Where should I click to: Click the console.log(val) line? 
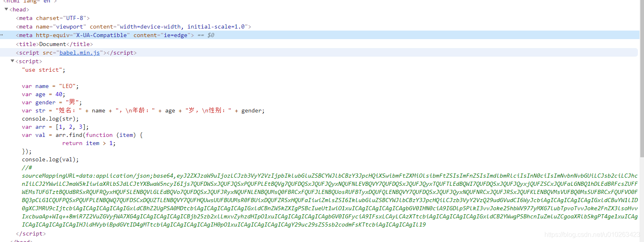(50, 159)
